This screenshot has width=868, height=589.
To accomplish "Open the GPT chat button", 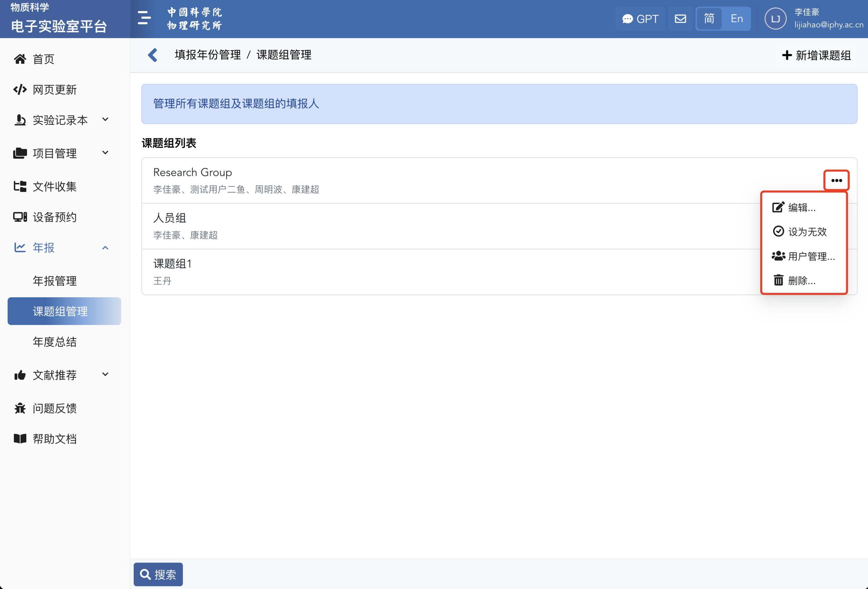I will pos(640,19).
